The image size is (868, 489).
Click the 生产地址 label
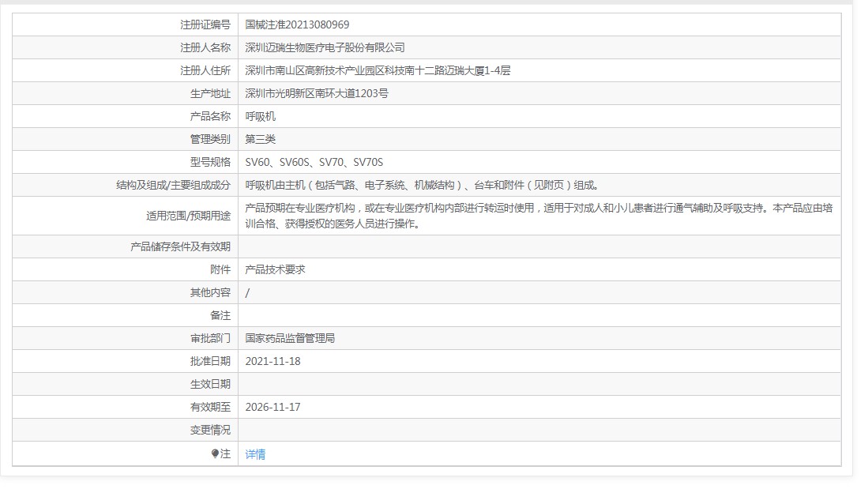pos(210,93)
